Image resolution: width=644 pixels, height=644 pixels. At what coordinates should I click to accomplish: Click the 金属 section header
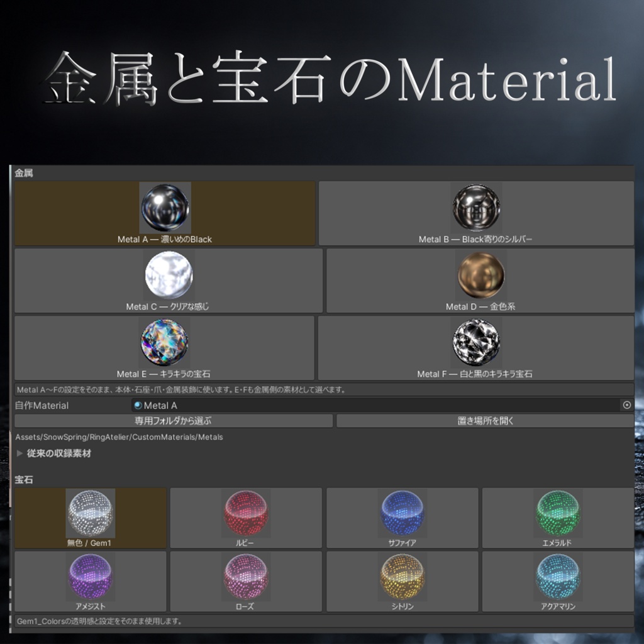24,173
